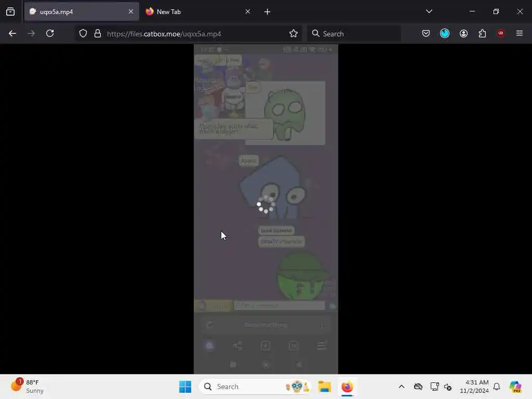The image size is (532, 399).
Task: Save page to Pocket
Action: click(426, 33)
